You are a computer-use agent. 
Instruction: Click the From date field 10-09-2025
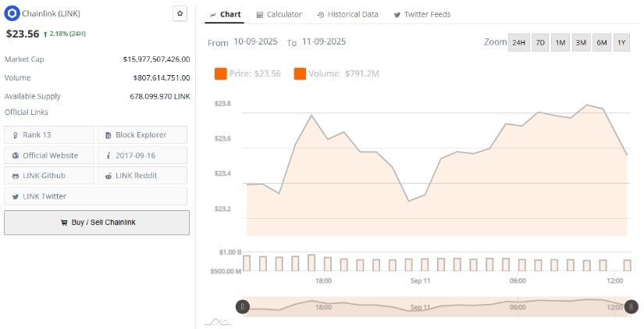[x=255, y=41]
